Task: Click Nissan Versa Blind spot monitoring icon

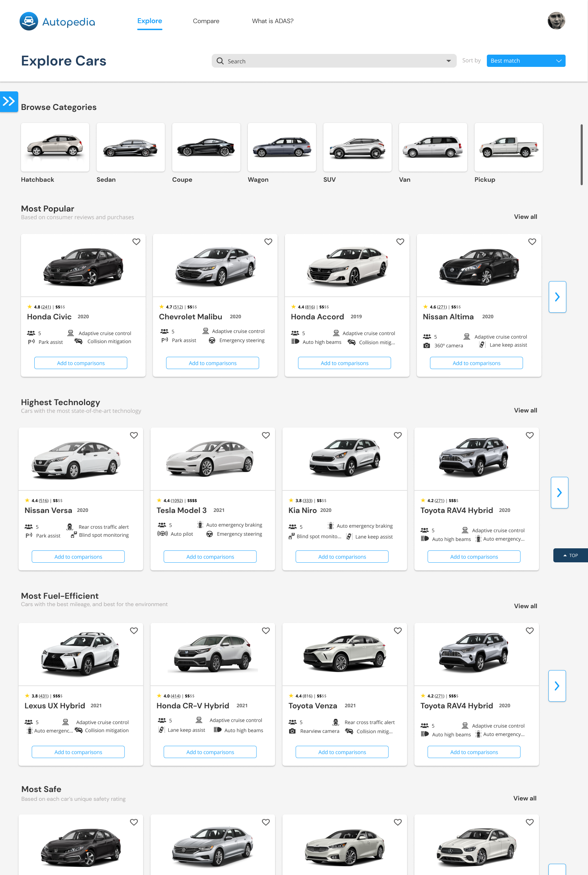Action: 74,535
